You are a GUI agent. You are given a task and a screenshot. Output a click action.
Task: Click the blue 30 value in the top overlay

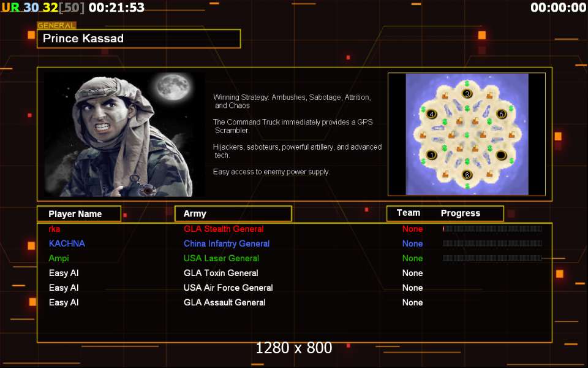click(31, 7)
